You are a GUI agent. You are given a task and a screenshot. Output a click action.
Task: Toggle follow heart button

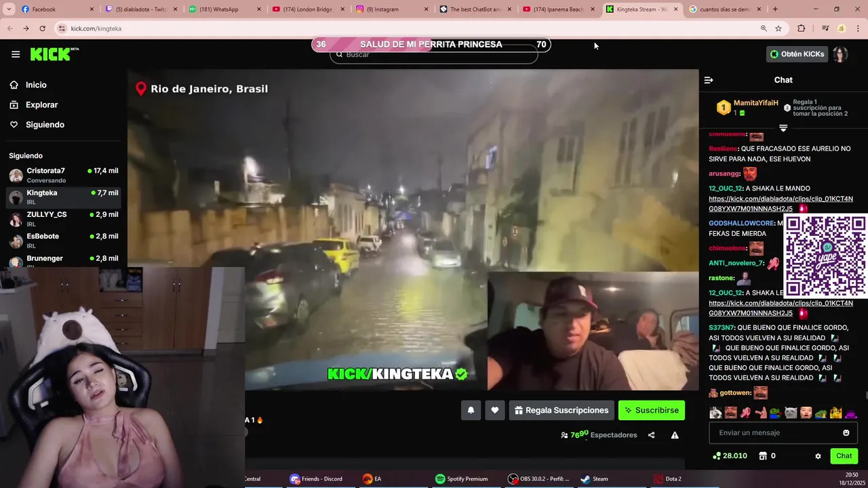(495, 410)
